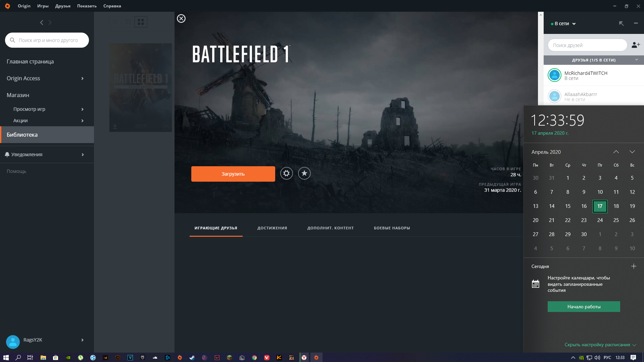This screenshot has height=362, width=644.
Task: Go to Главная страница
Action: tap(30, 61)
